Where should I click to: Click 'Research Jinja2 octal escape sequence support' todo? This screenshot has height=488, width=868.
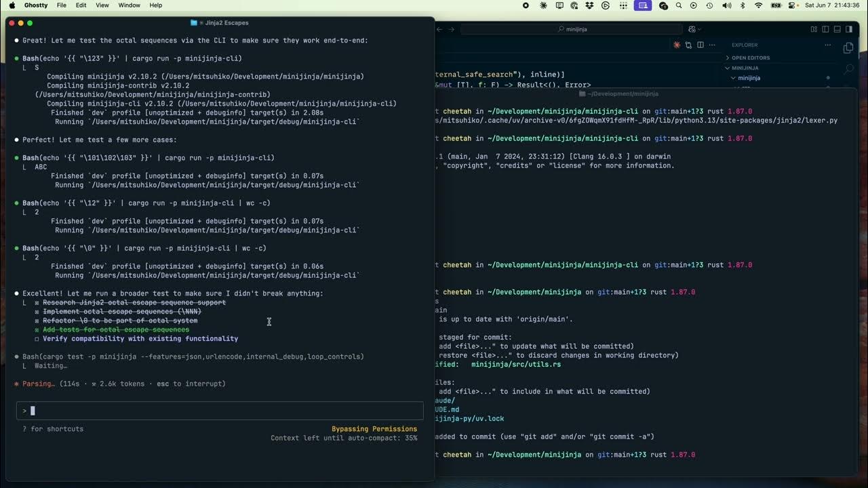[134, 302]
